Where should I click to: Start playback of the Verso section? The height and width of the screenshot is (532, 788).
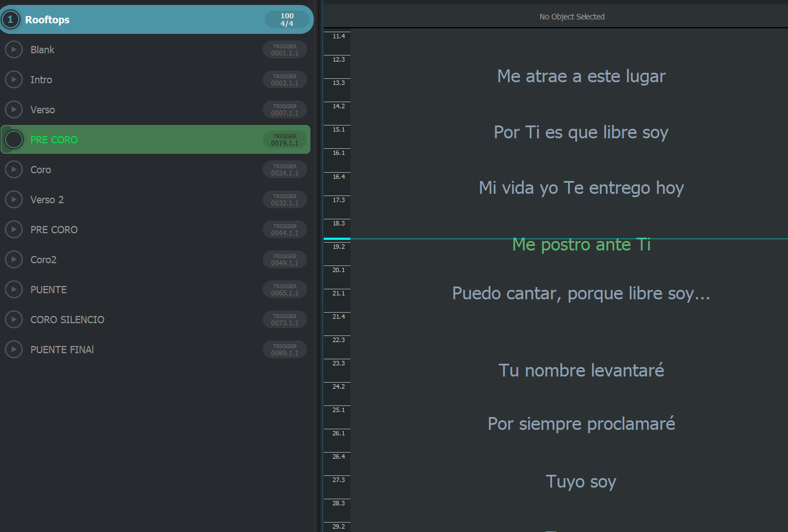[14, 109]
